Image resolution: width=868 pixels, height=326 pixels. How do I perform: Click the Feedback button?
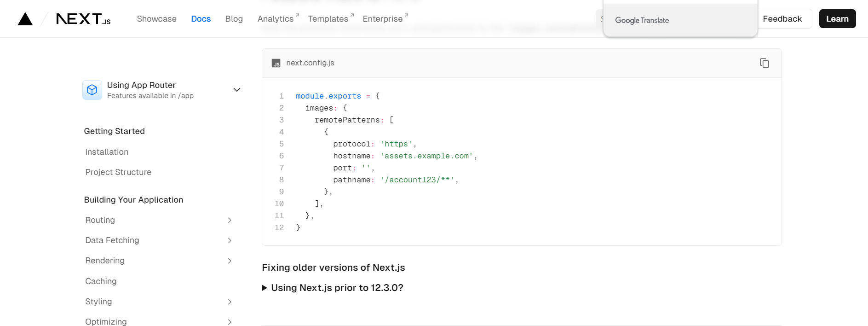coord(782,19)
